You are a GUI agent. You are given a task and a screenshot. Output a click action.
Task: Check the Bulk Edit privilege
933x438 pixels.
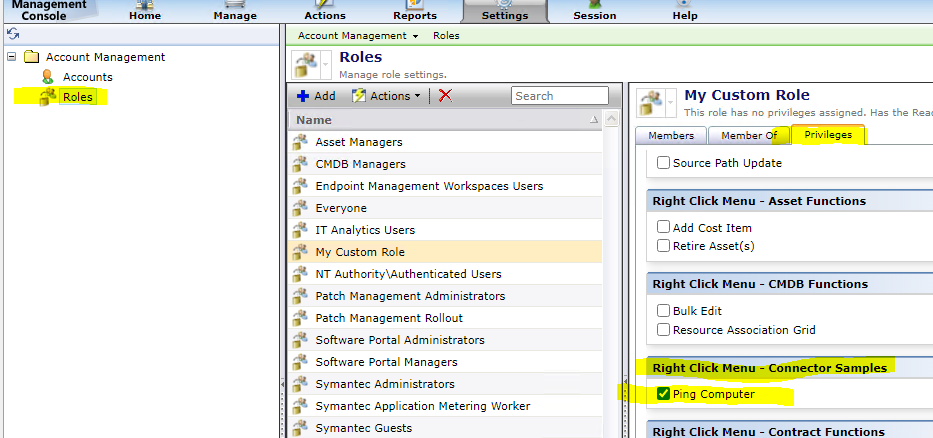click(x=664, y=311)
